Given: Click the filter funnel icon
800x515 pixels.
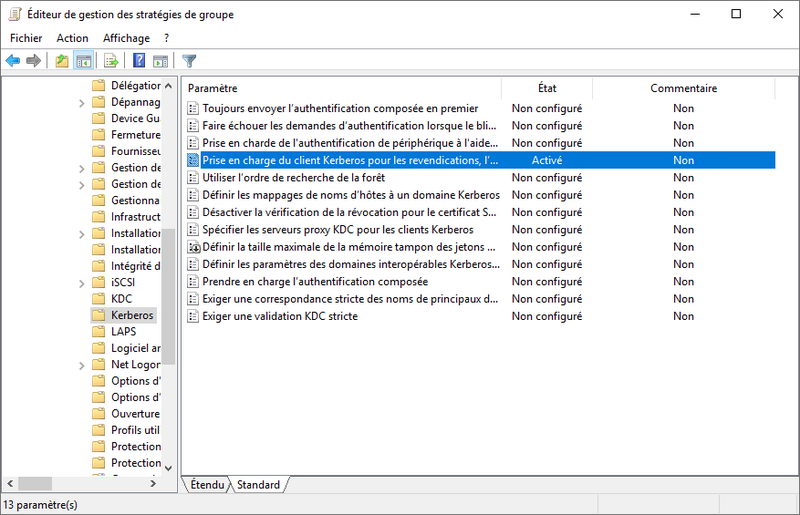Looking at the screenshot, I should 189,61.
